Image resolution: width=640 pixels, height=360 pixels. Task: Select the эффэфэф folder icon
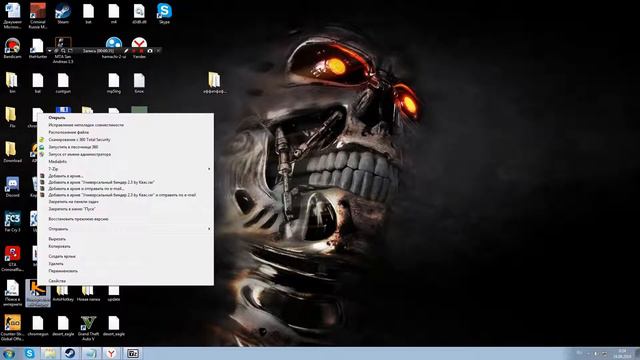click(215, 83)
